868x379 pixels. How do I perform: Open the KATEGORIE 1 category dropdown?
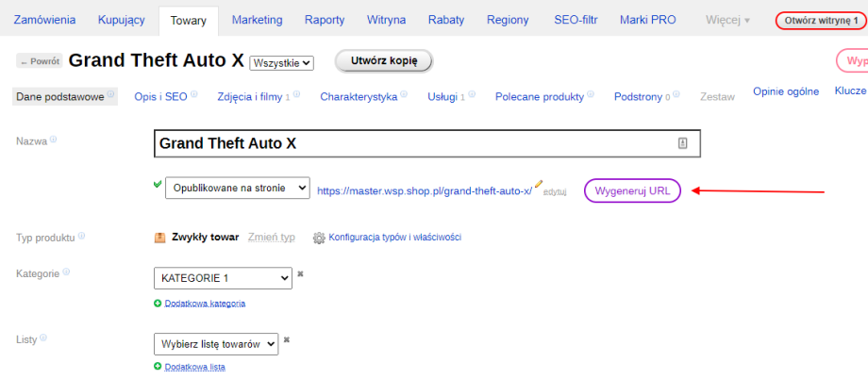click(223, 278)
